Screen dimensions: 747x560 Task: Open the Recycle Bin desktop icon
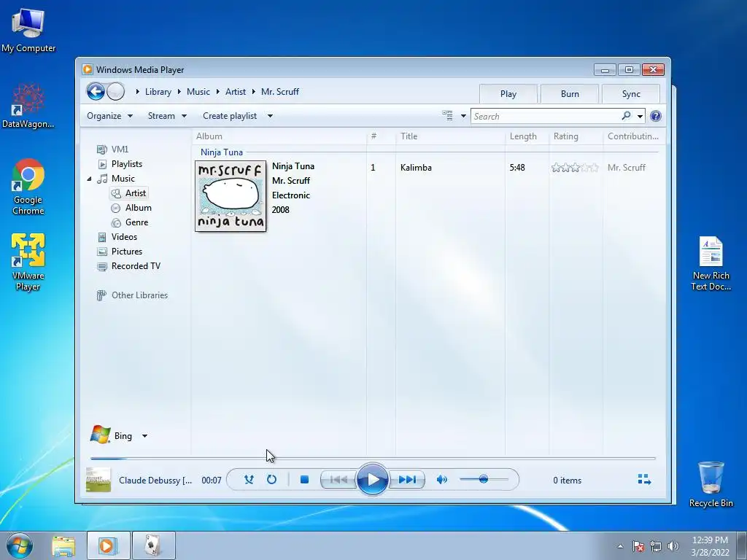[x=711, y=484]
